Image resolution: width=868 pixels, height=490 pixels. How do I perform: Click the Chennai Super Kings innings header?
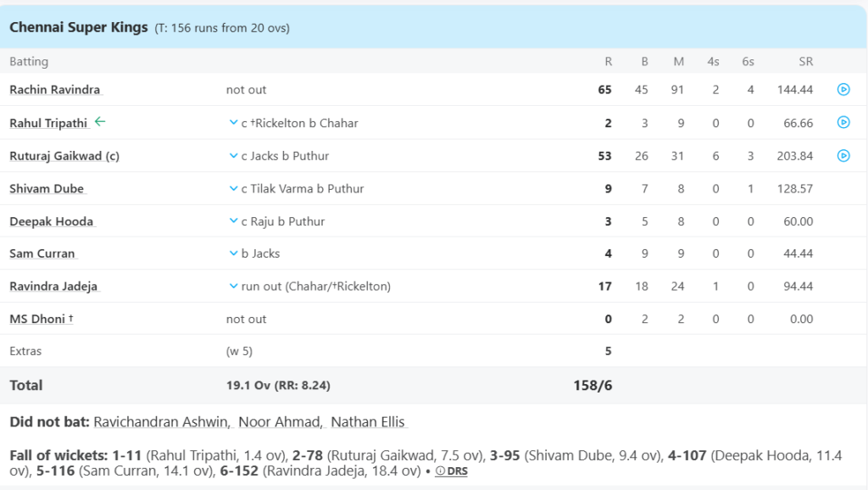[81, 27]
